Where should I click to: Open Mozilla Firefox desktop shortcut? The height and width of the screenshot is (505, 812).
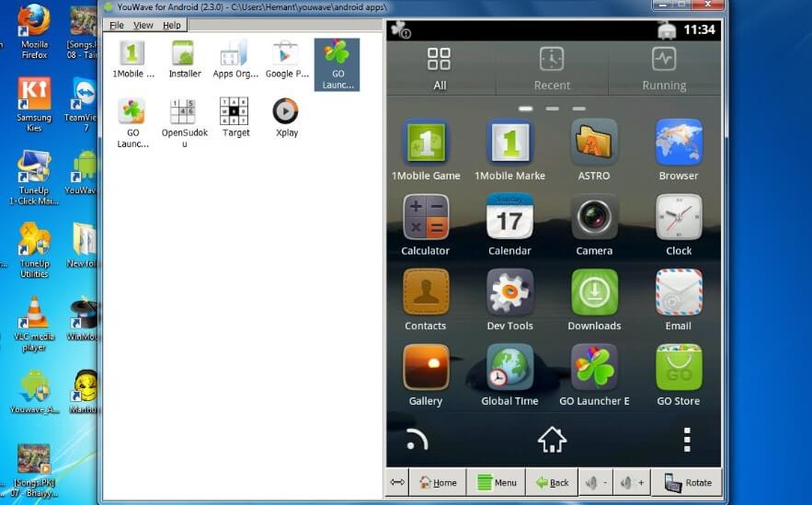(x=34, y=32)
